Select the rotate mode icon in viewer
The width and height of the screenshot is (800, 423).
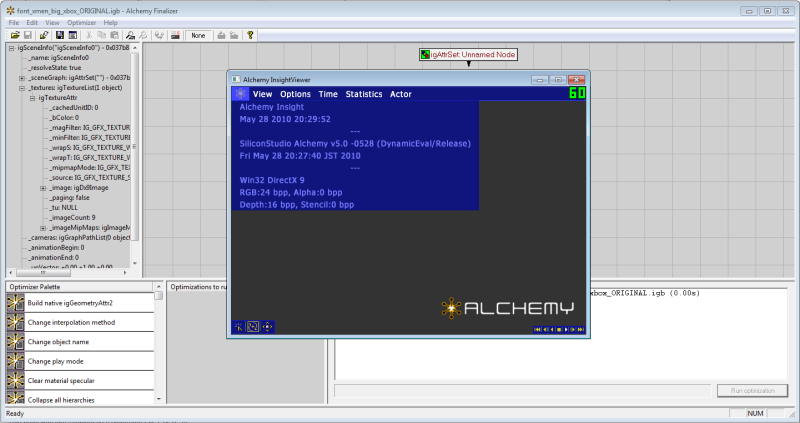[x=253, y=326]
